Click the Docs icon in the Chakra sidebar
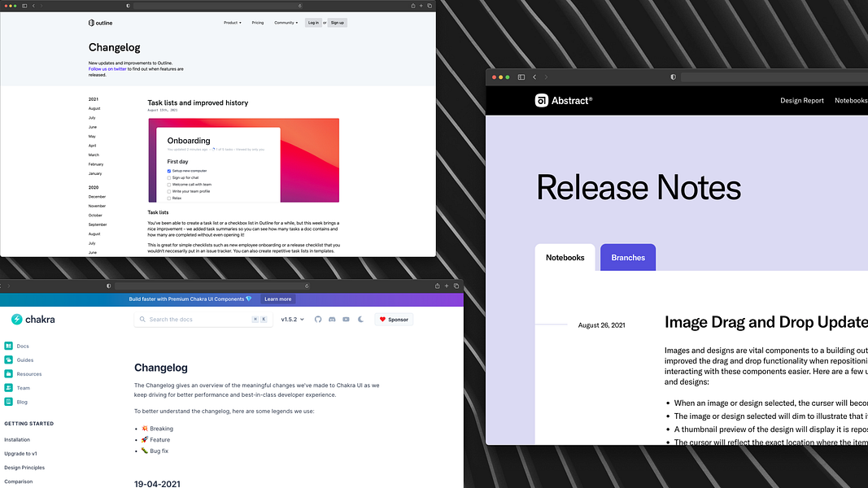This screenshot has width=868, height=488. coord(8,346)
